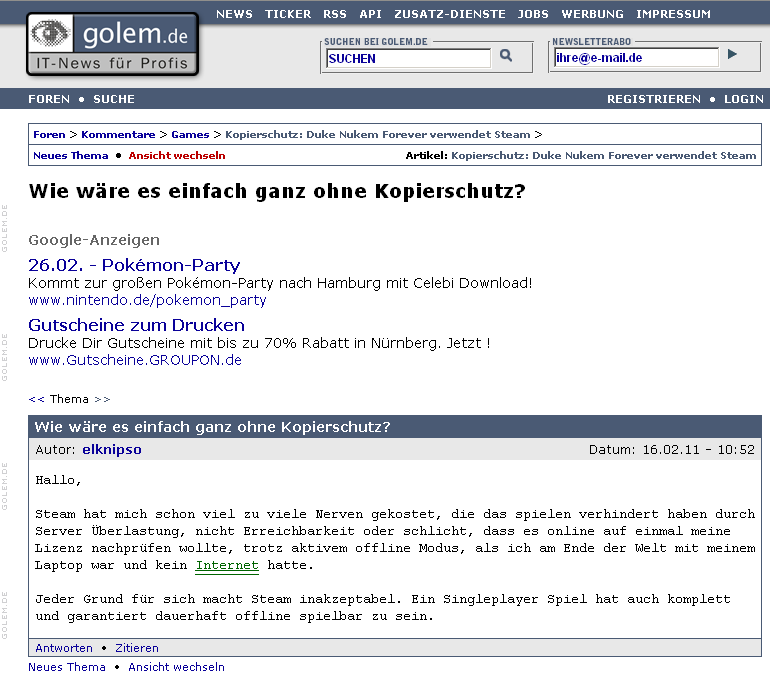Click the REGISTRIEREN link
This screenshot has width=770, height=685.
(654, 99)
